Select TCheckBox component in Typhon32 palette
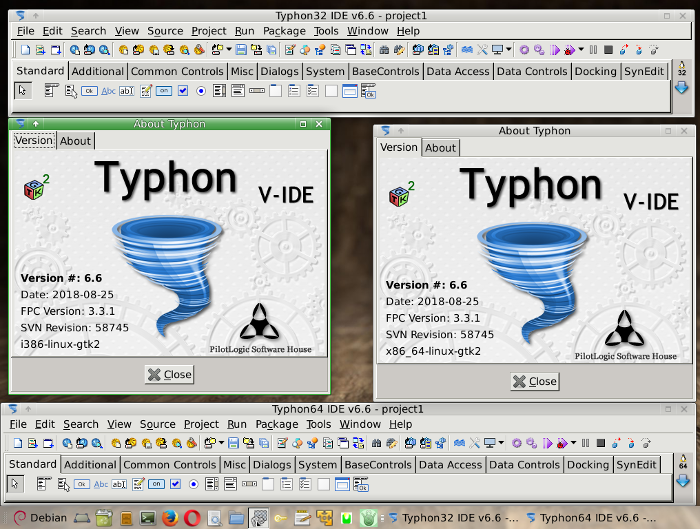The height and width of the screenshot is (529, 700). 183,91
